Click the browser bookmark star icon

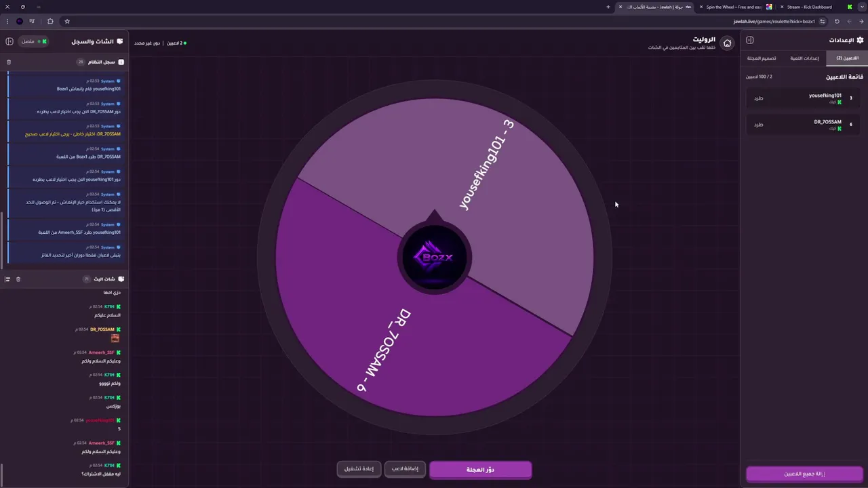(x=66, y=21)
